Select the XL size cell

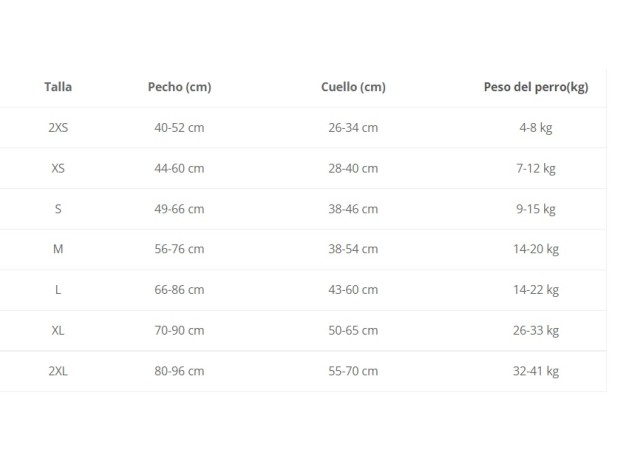[58, 330]
